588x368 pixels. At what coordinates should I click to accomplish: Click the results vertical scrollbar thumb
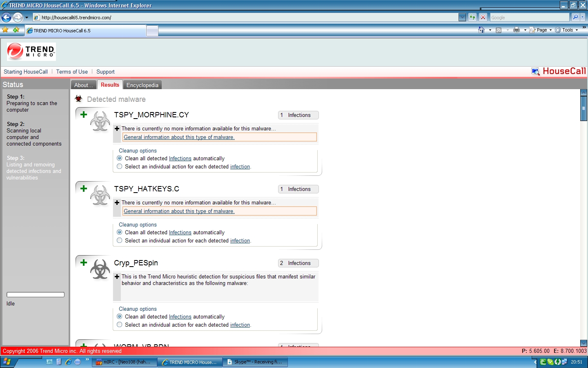[x=584, y=108]
